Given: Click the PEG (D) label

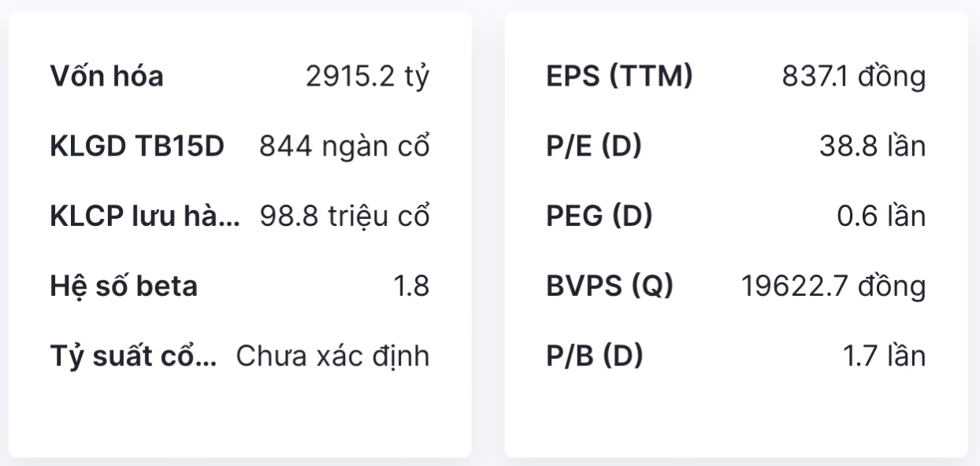Looking at the screenshot, I should click(x=599, y=216).
